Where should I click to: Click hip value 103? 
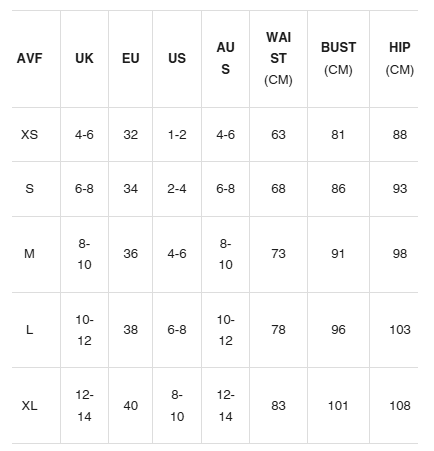[x=400, y=330]
